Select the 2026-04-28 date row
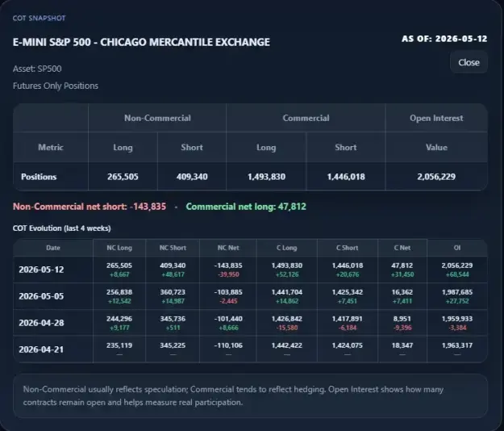The image size is (504, 431). 250,323
